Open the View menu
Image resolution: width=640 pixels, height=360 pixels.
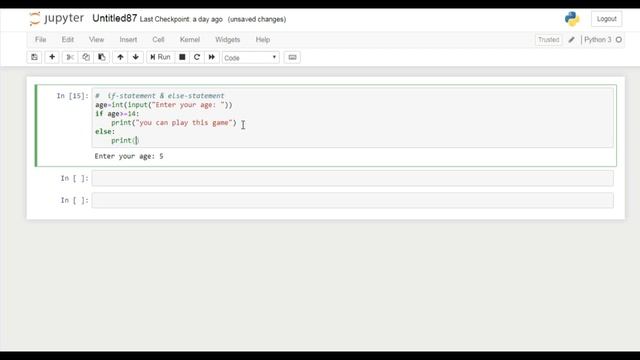pos(96,40)
